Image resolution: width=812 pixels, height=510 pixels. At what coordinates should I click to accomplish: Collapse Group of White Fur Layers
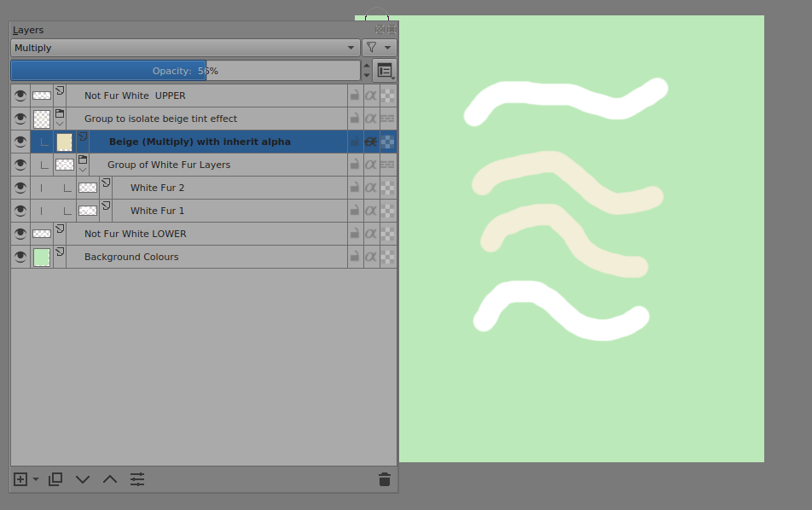point(83,170)
